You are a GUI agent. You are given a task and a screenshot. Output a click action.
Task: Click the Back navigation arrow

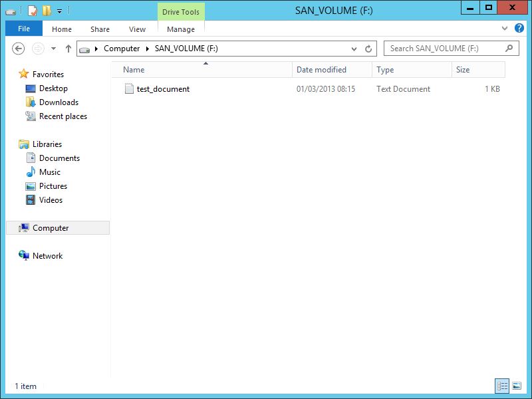19,49
